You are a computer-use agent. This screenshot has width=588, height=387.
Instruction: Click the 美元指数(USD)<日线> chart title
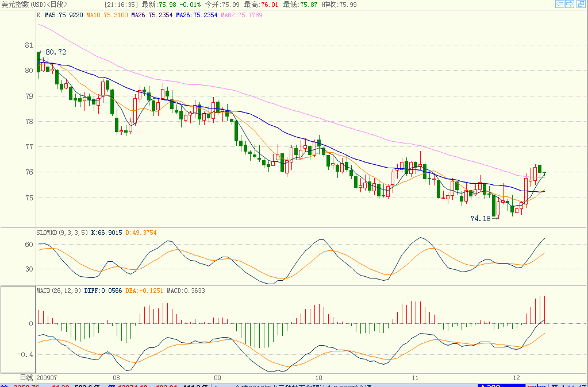click(34, 5)
